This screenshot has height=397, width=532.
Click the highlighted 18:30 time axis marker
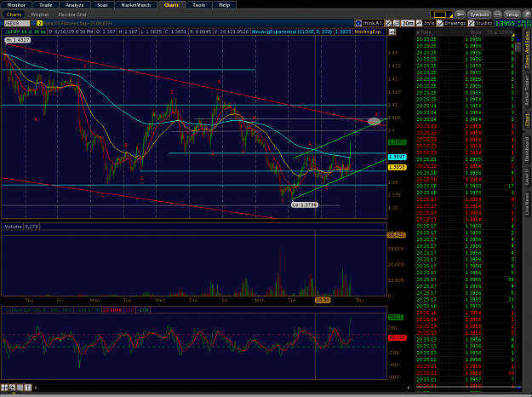[x=323, y=300]
